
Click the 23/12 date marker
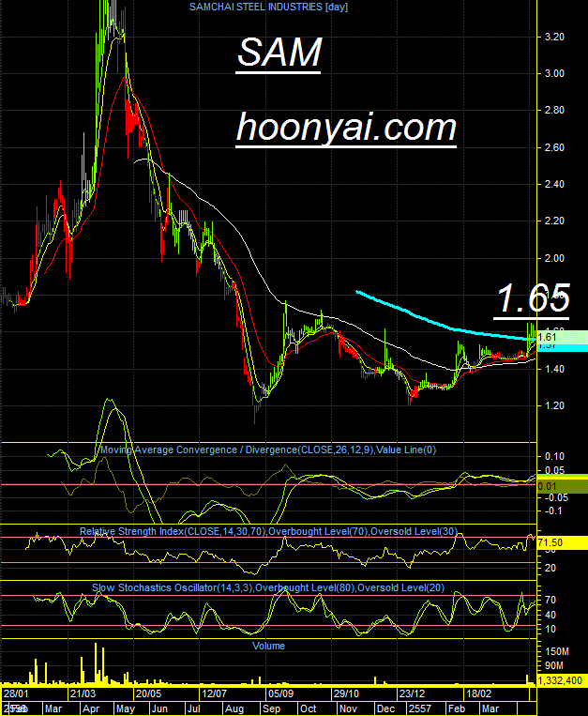click(412, 694)
